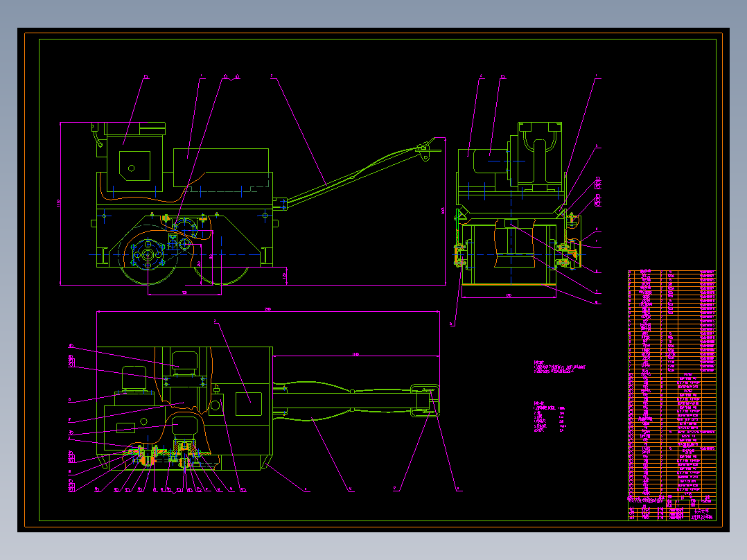The height and width of the screenshot is (560, 747).
Task: Select the handle length dimension in top view
Action: [x=355, y=354]
